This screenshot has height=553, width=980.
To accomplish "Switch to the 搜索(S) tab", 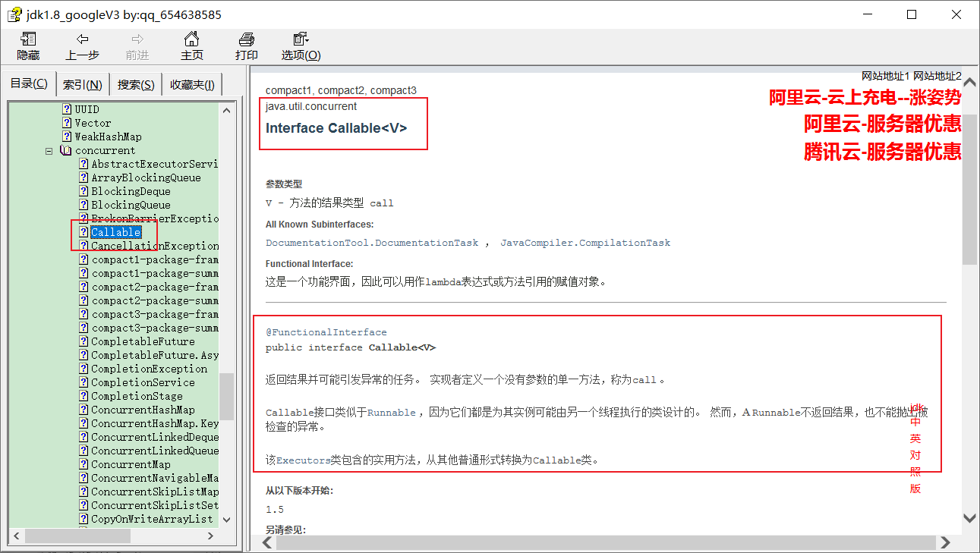I will point(136,85).
